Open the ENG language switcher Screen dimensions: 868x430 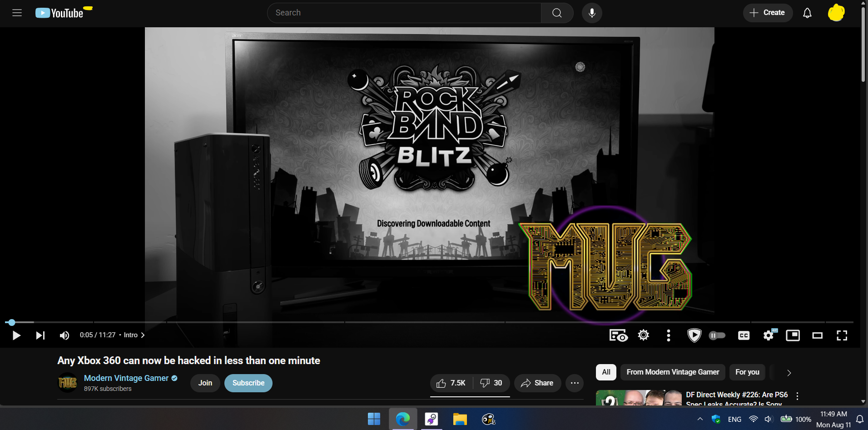tap(734, 419)
